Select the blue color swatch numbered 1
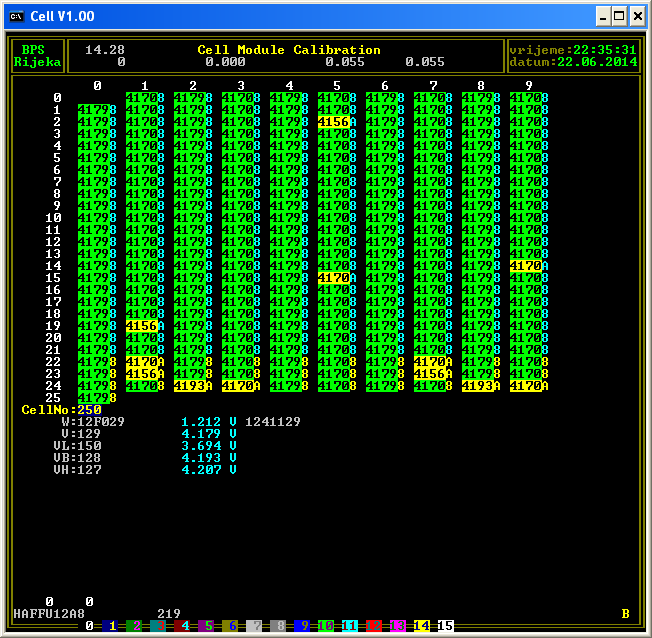 111,626
